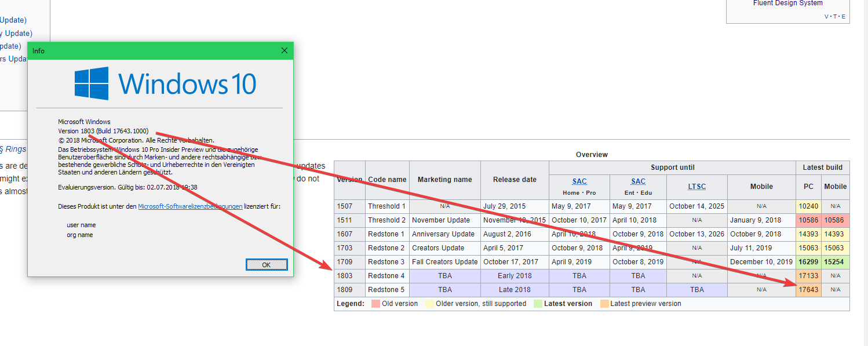Click PC build number 17133
868x346 pixels.
[808, 276]
